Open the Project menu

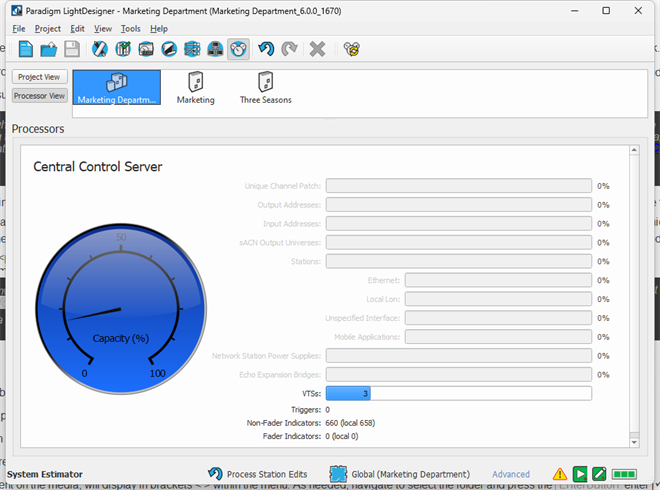tap(48, 29)
